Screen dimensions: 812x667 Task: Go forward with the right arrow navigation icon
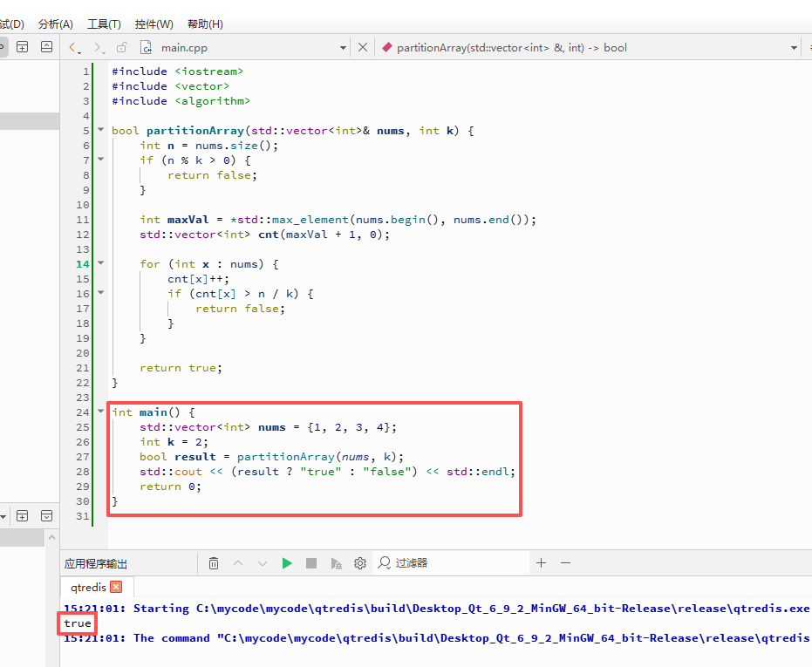point(98,48)
